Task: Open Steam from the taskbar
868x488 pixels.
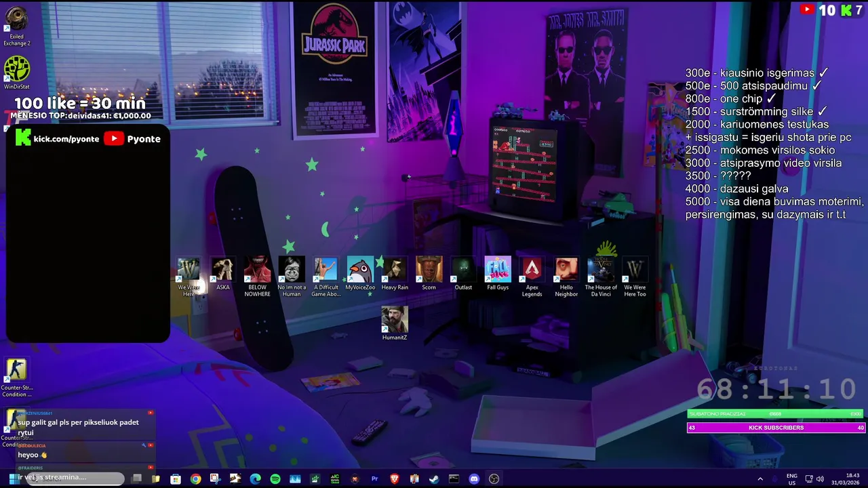Action: (x=434, y=479)
